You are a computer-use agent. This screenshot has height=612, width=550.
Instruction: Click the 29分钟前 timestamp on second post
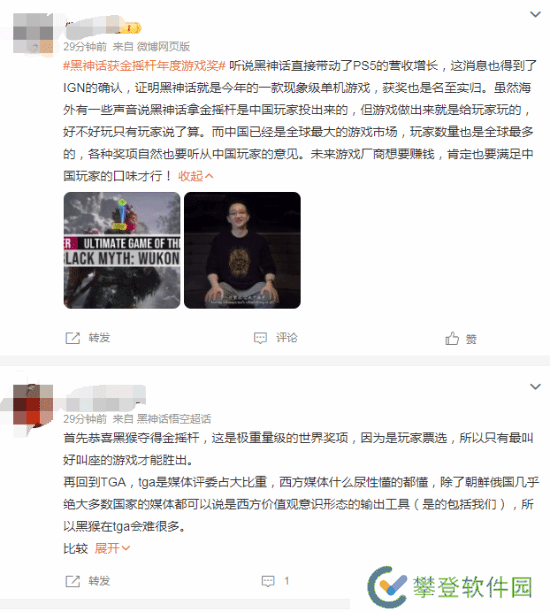click(85, 419)
